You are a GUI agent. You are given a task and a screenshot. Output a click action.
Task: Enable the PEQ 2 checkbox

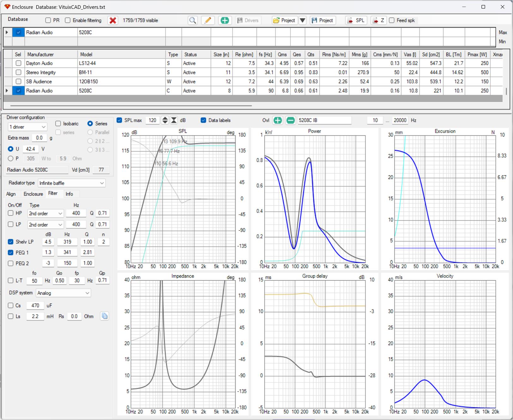tap(11, 263)
